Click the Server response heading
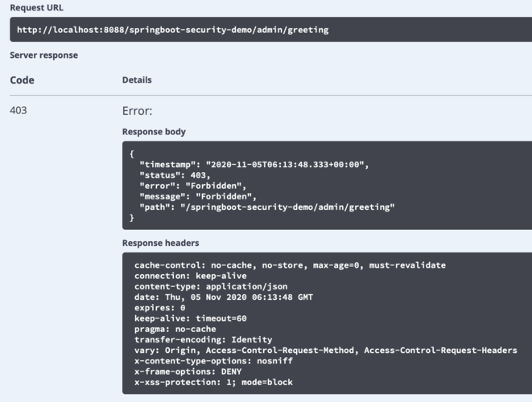 43,55
